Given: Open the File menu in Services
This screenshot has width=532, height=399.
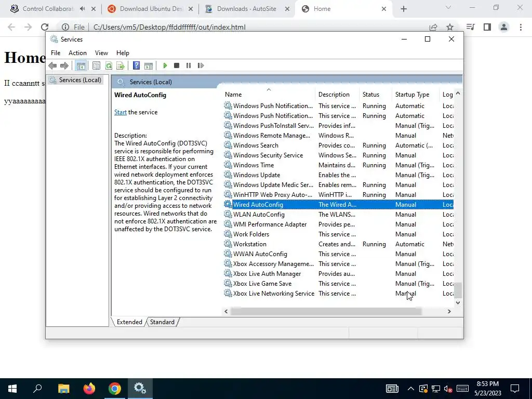Looking at the screenshot, I should [x=56, y=53].
